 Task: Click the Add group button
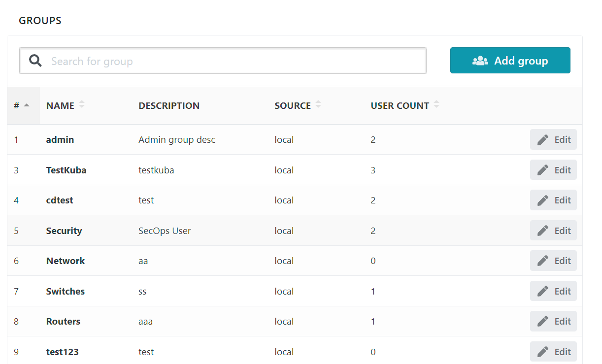click(x=510, y=60)
